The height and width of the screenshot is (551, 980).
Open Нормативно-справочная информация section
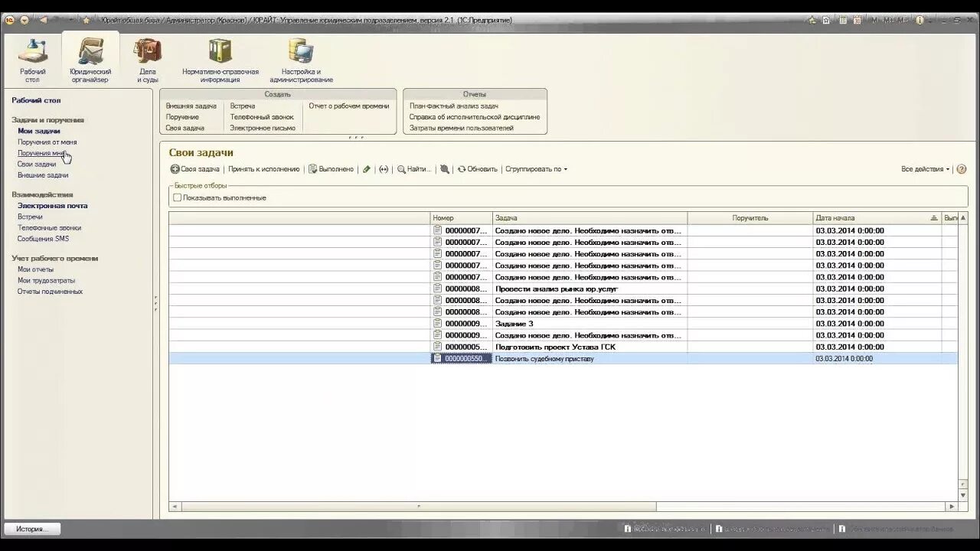[x=220, y=60]
